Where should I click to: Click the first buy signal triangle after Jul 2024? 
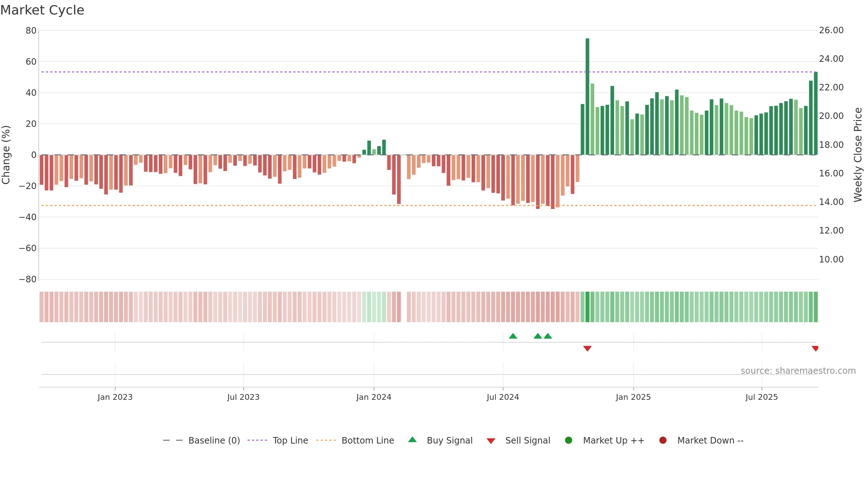pyautogui.click(x=513, y=336)
